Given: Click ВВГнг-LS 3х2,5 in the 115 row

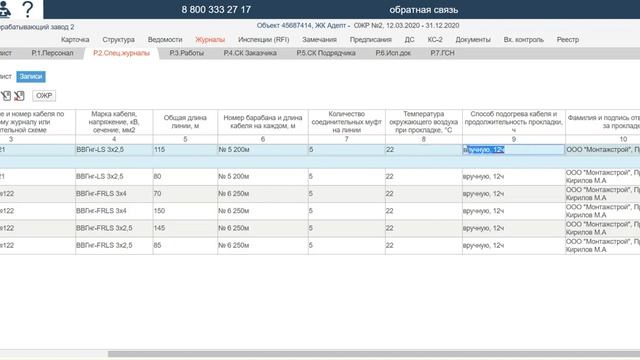Looking at the screenshot, I should pyautogui.click(x=114, y=149).
